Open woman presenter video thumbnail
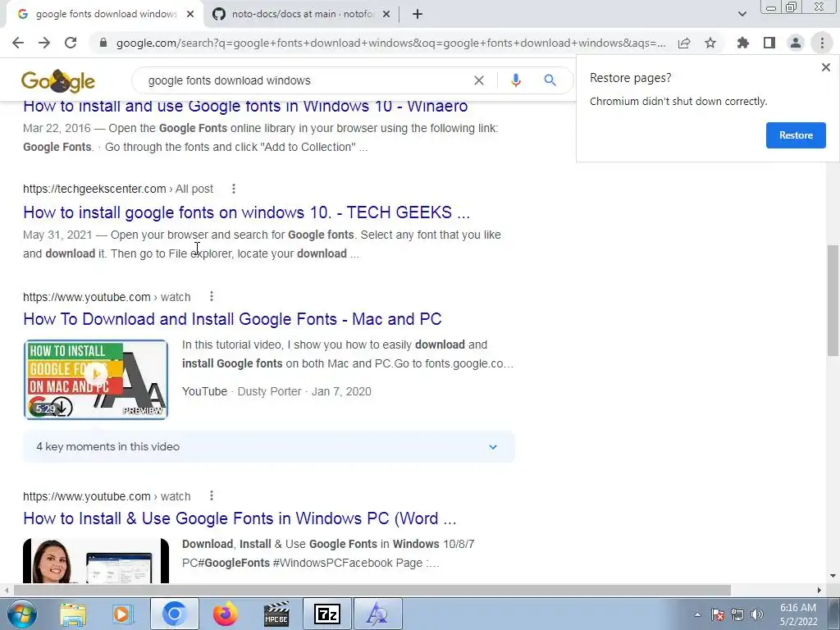This screenshot has height=630, width=840. pyautogui.click(x=96, y=560)
